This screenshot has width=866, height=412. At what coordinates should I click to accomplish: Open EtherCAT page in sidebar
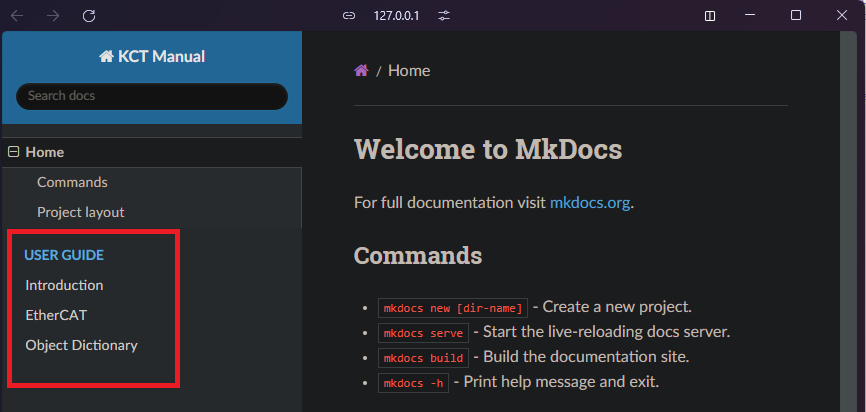[56, 315]
